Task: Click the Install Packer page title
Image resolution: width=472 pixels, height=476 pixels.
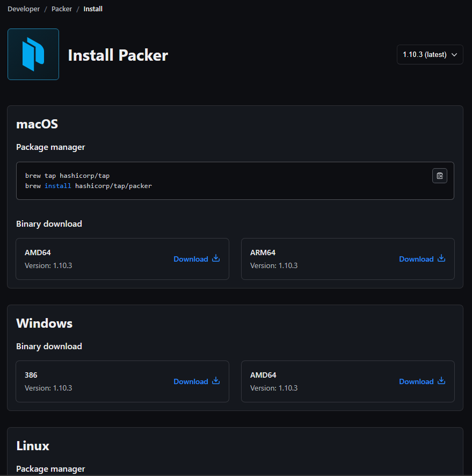Action: tap(118, 55)
